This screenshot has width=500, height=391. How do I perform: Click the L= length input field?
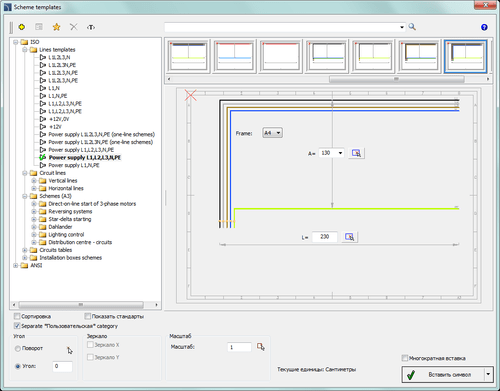(325, 237)
